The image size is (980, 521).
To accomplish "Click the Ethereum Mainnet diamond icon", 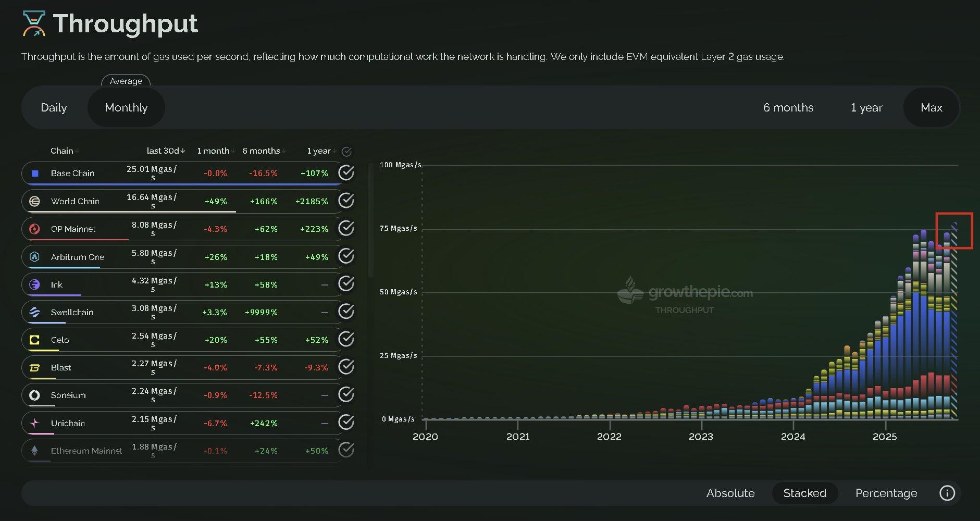I will [34, 451].
